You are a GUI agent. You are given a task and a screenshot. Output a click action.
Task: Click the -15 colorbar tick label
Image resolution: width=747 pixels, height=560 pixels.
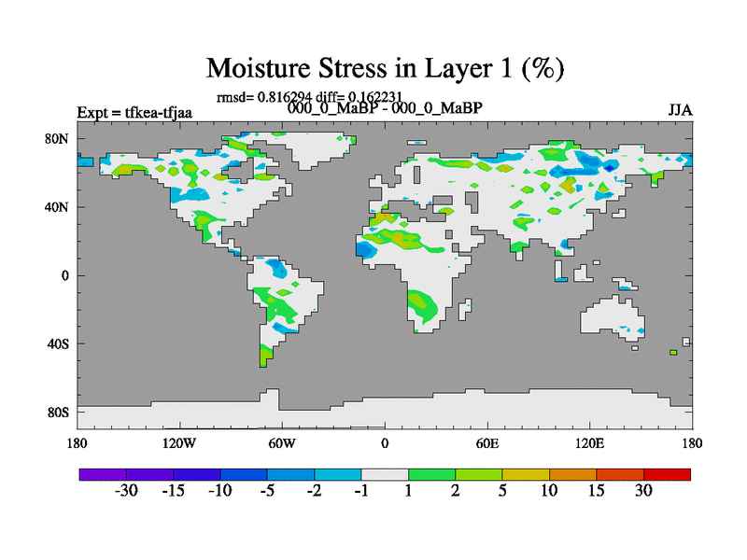[x=174, y=491]
